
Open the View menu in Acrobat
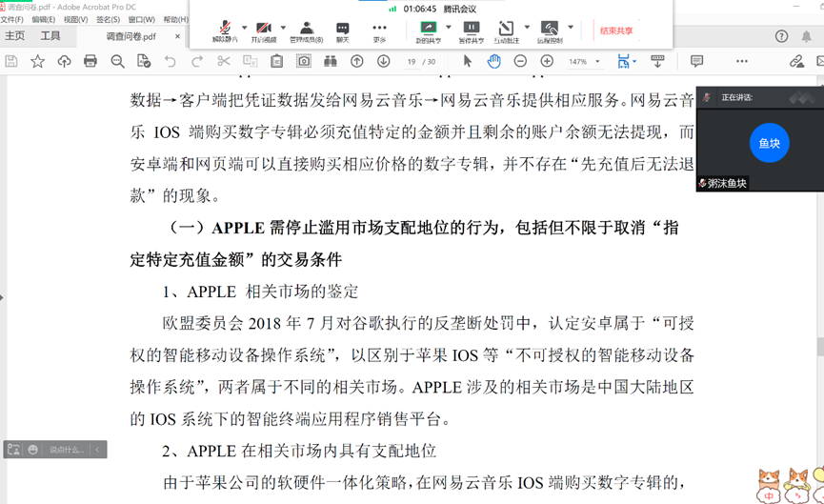(75, 19)
